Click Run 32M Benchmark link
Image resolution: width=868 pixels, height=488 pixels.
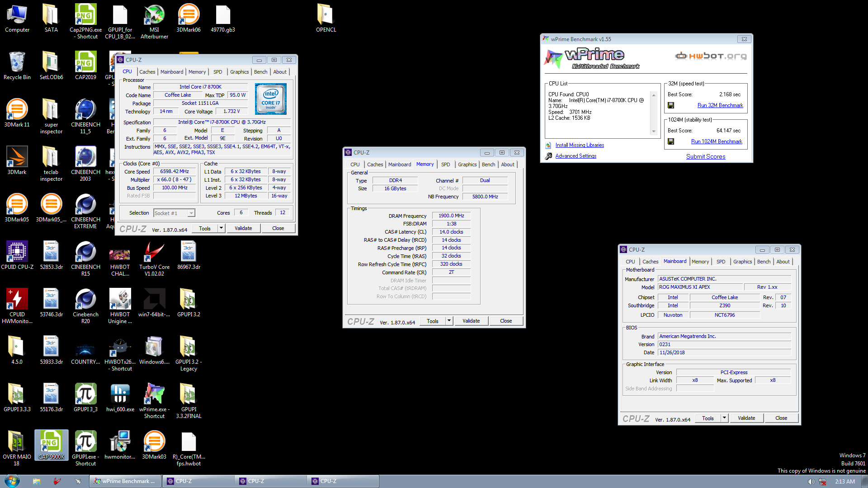click(720, 105)
